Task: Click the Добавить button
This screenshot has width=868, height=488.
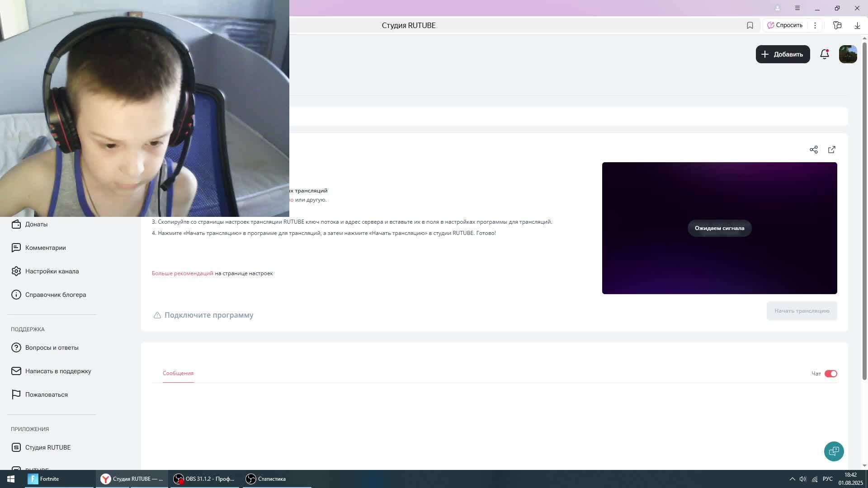Action: [x=783, y=54]
